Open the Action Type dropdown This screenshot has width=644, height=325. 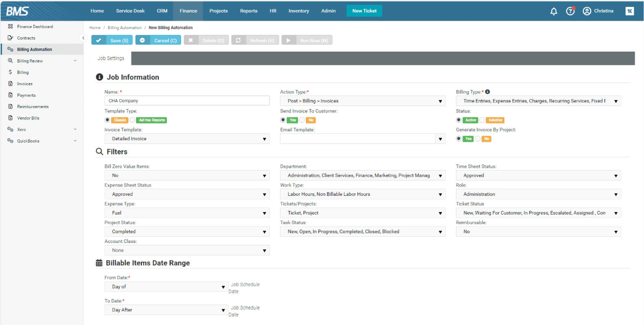click(363, 101)
